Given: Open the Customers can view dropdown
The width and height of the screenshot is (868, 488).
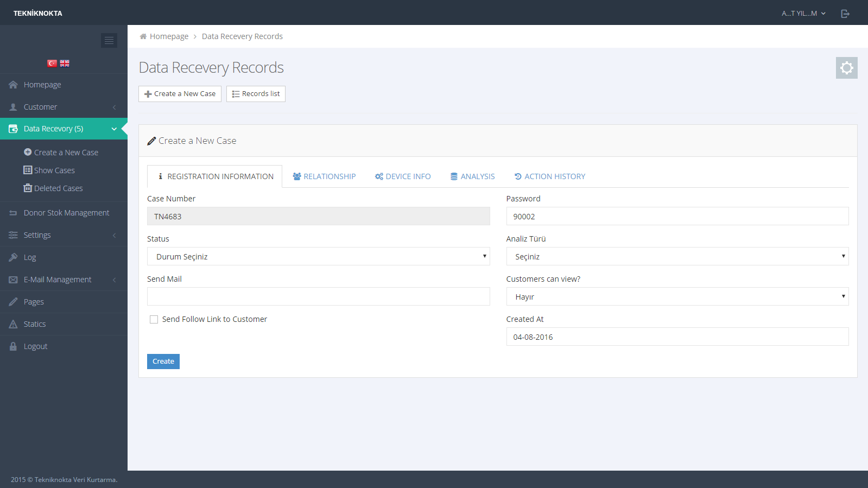Looking at the screenshot, I should coord(677,296).
